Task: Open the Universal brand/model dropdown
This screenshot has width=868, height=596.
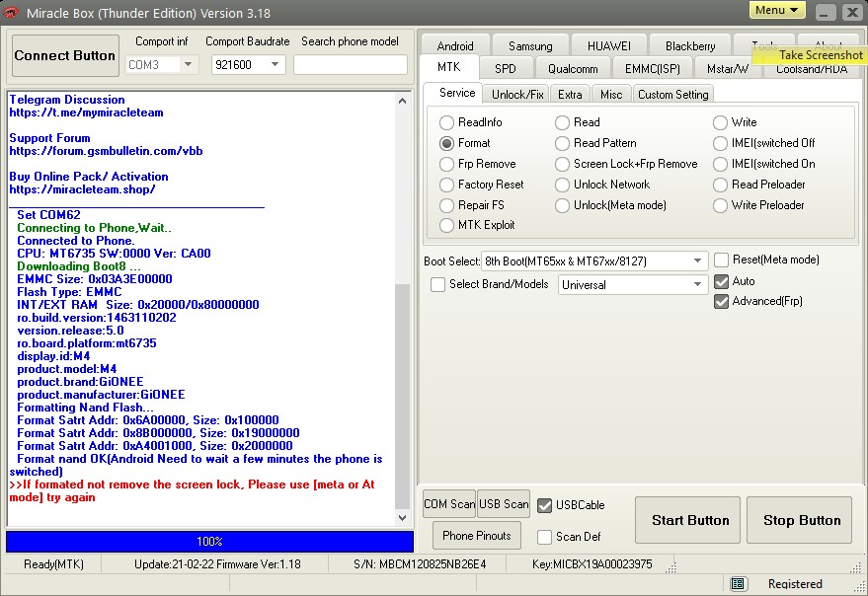Action: point(633,284)
